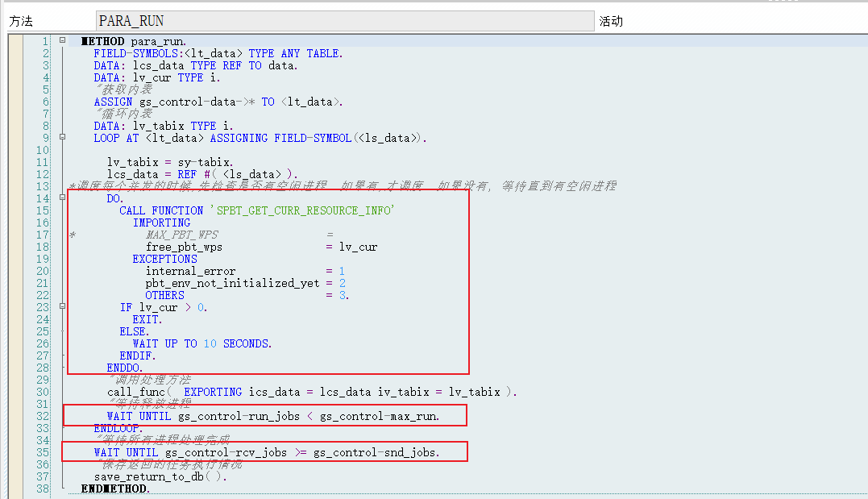
Task: Click the IF lv_cur > 0 line
Action: pos(164,308)
